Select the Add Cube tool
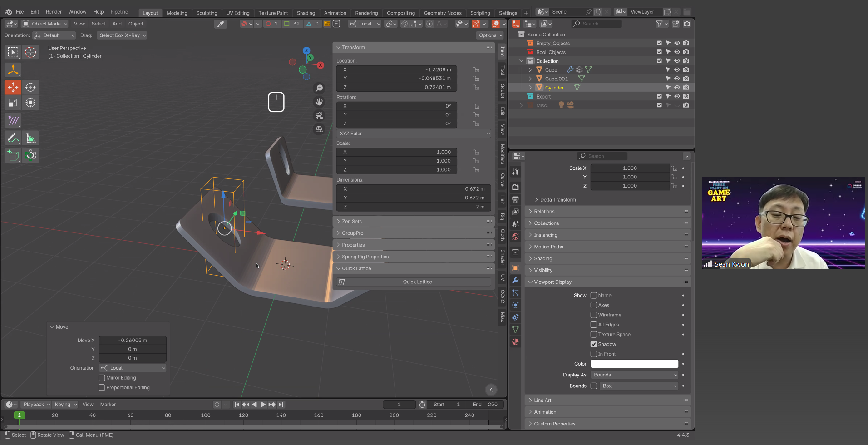Screen dimensions: 868x445 click(13, 155)
